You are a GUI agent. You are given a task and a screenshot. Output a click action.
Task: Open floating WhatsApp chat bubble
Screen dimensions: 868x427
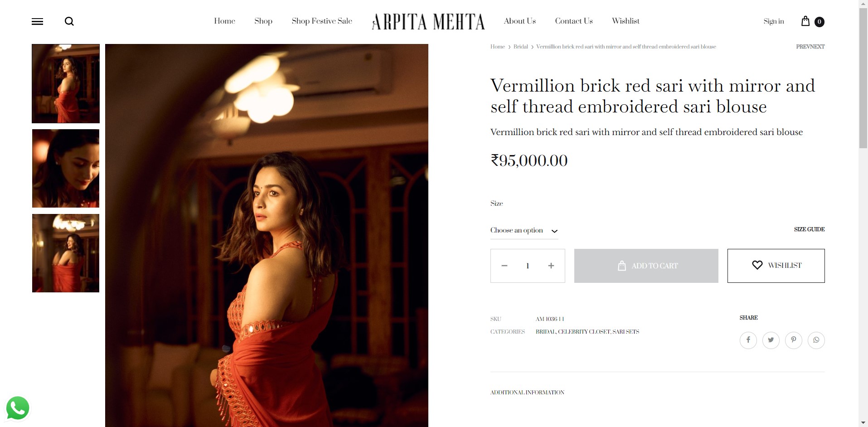click(x=18, y=408)
